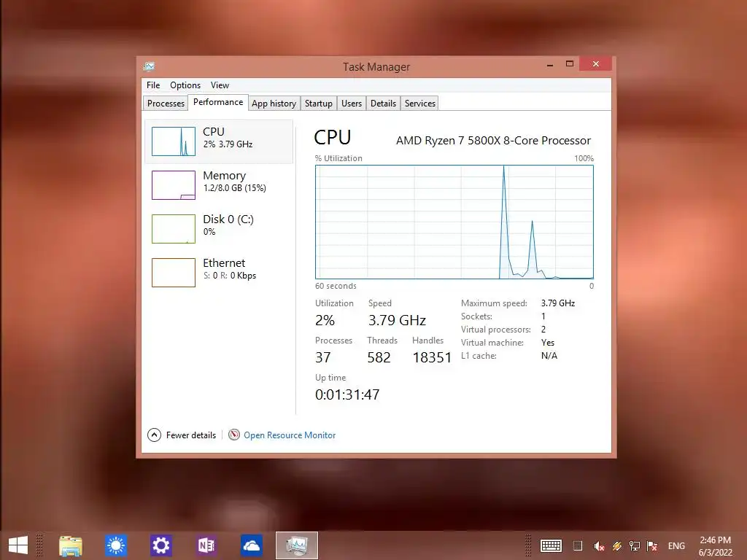This screenshot has width=747, height=560.
Task: Close the Task Manager window
Action: (x=595, y=64)
